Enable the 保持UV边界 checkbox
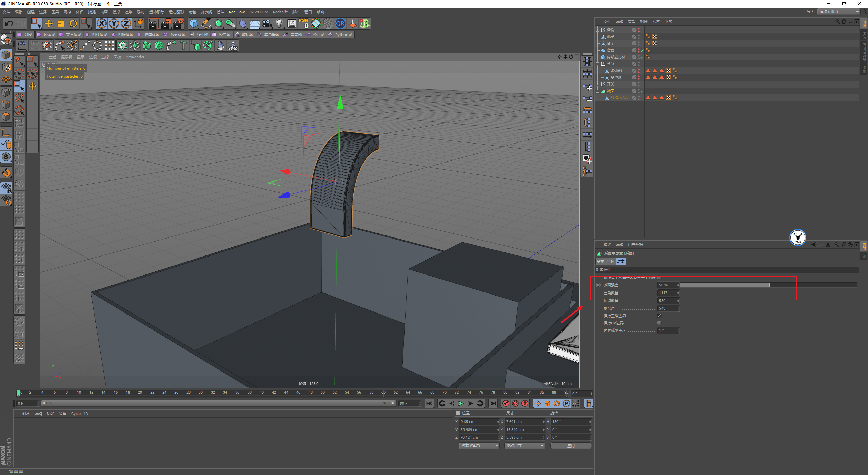The width and height of the screenshot is (868, 475). (659, 323)
